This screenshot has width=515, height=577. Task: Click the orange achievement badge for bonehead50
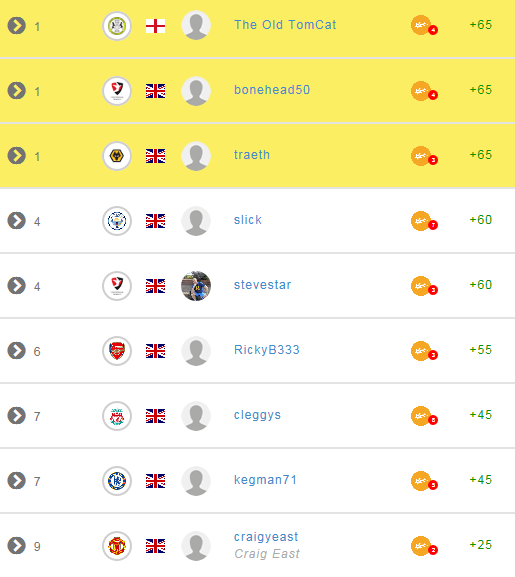point(424,91)
